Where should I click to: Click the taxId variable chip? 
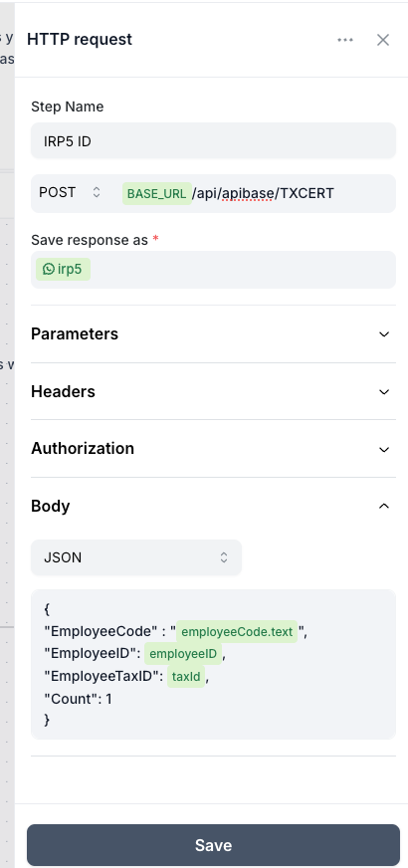pyautogui.click(x=186, y=677)
